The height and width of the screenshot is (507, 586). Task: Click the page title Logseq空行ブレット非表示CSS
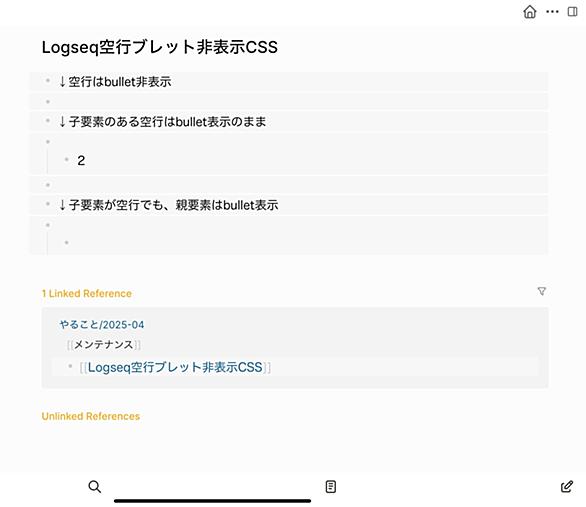160,47
